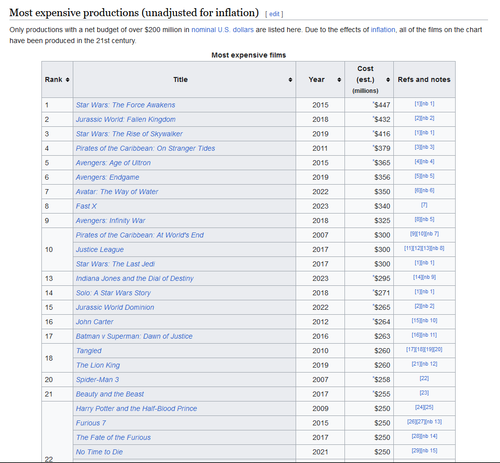Follow the inflation link in intro text
The width and height of the screenshot is (500, 463).
click(x=383, y=30)
